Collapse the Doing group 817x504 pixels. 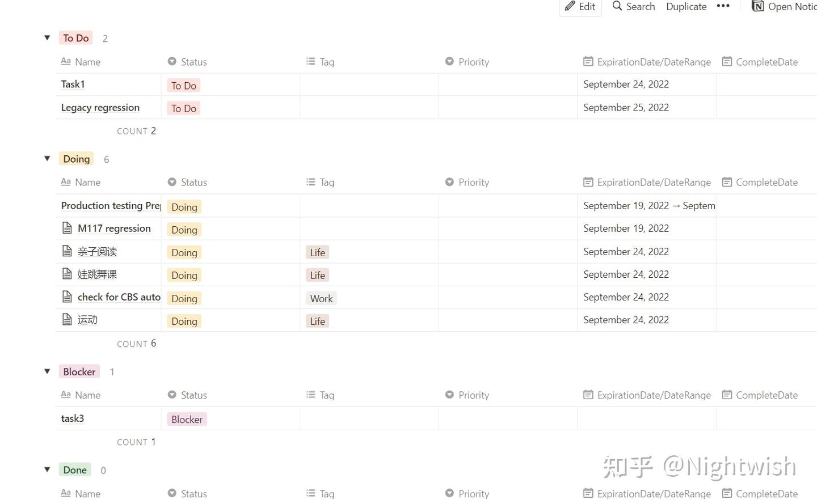coord(47,158)
